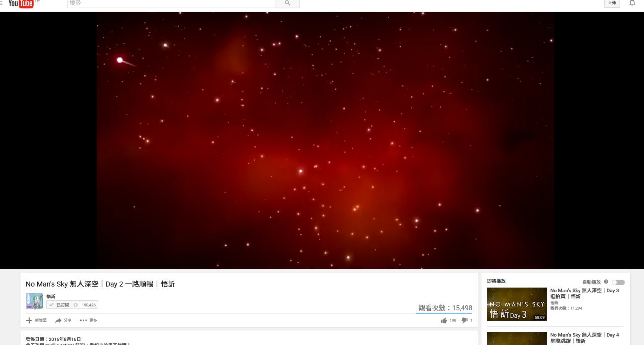Focus the 搜尋 search field
Viewport: 644px width, 345px height.
coord(172,3)
